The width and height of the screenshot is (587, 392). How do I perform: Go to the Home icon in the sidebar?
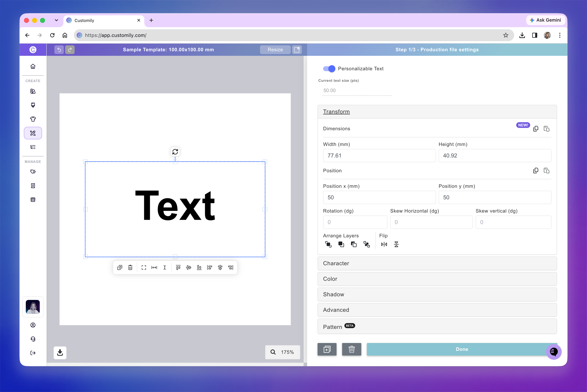pyautogui.click(x=33, y=66)
